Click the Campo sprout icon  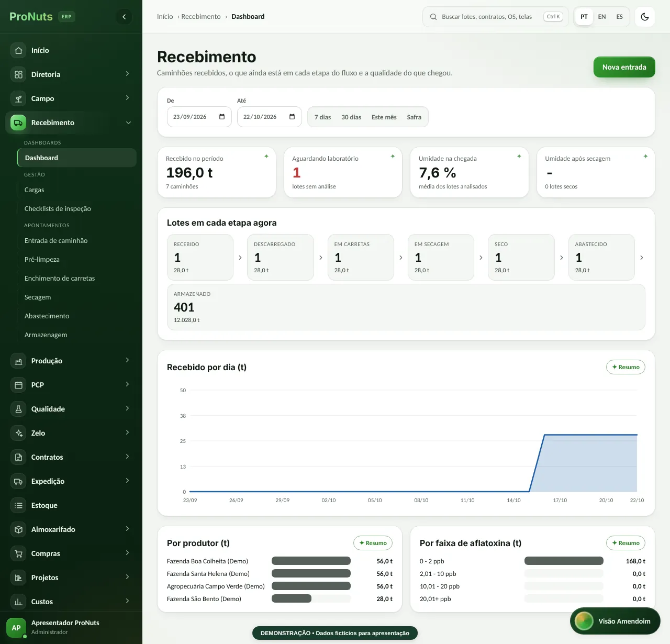coord(18,98)
